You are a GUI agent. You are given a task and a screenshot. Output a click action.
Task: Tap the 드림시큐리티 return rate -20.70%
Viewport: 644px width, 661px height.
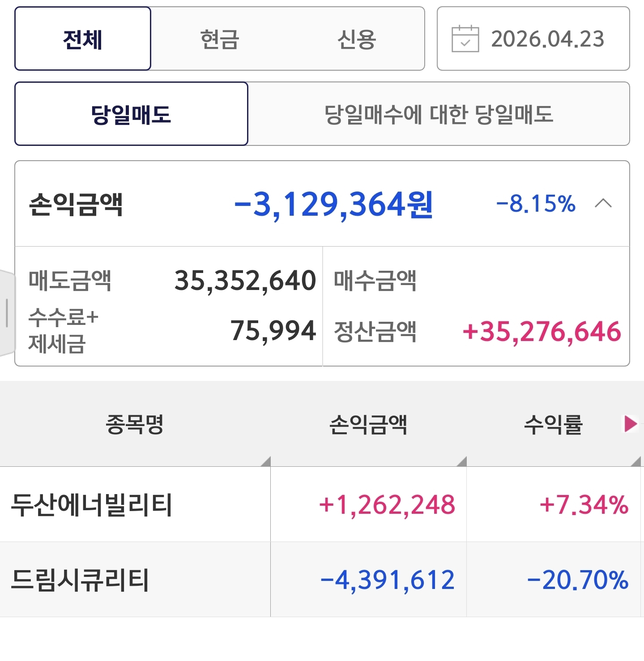pos(578,580)
